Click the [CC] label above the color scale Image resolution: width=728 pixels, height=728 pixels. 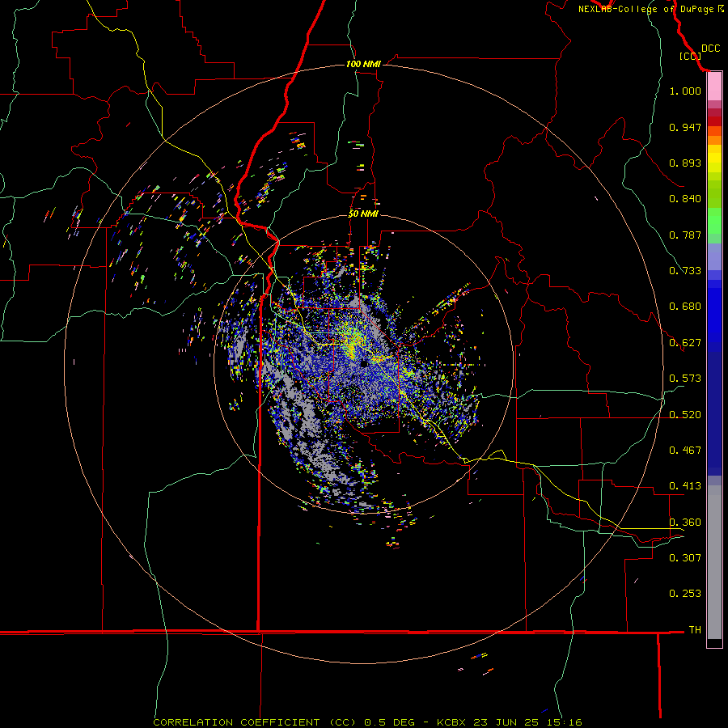pos(690,56)
